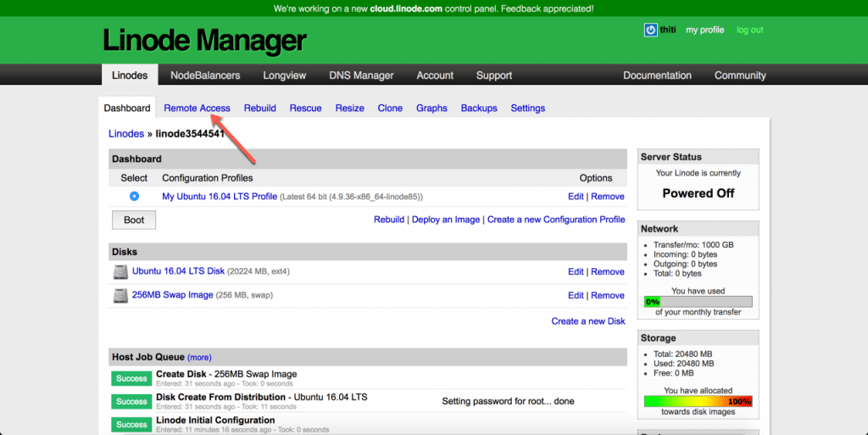Edit the Ubuntu 16.04 LTS Disk

(x=576, y=272)
